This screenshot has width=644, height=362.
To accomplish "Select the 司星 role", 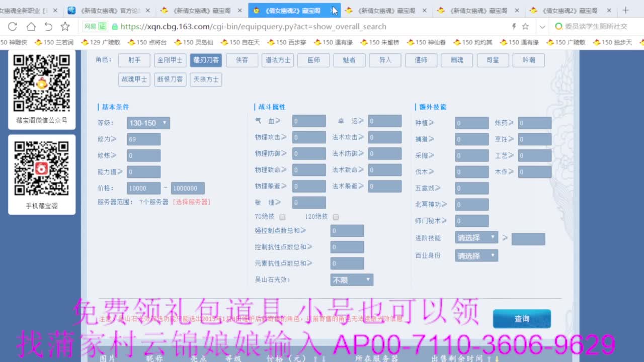I will pyautogui.click(x=493, y=60).
